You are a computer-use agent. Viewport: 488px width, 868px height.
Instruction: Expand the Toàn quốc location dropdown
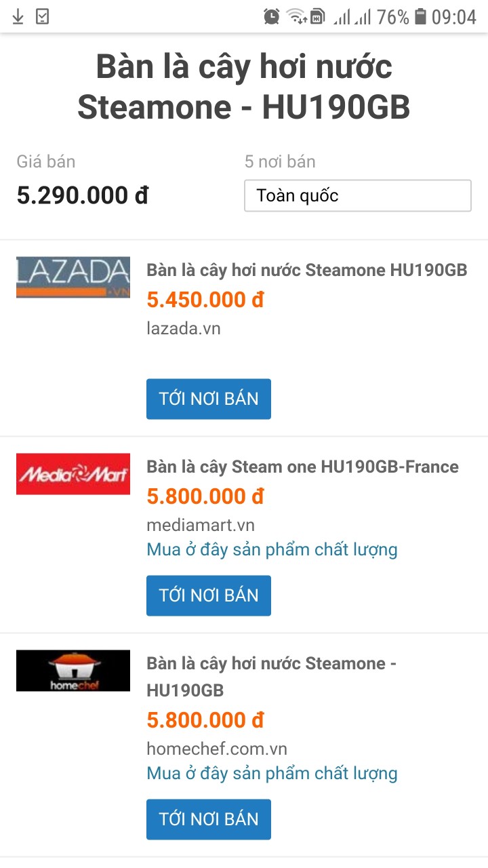click(357, 196)
